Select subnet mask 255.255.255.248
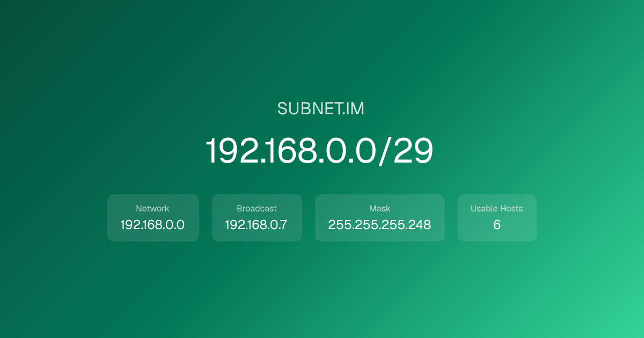The width and height of the screenshot is (644, 338). [x=379, y=225]
